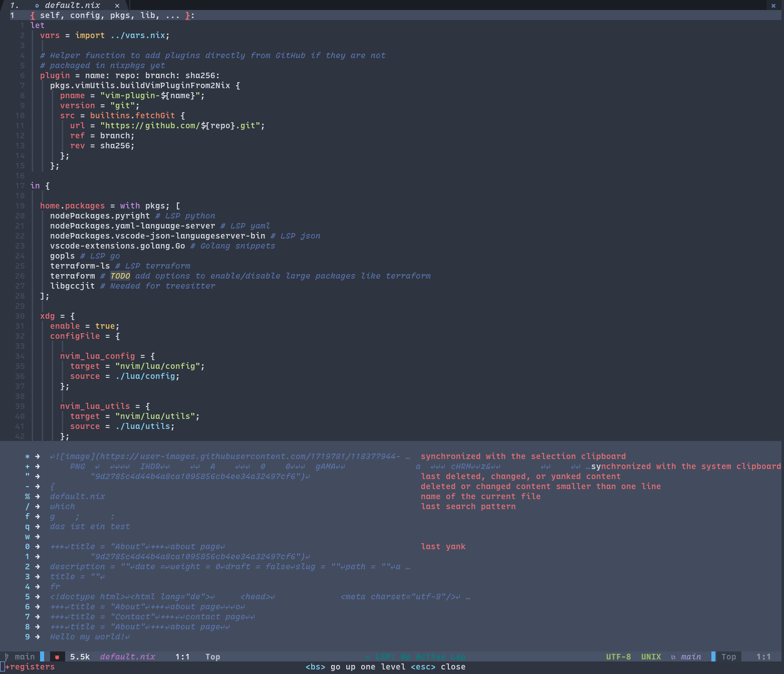The height and width of the screenshot is (674, 784).
Task: Click the GitHub URL string on line 11
Action: pos(183,125)
